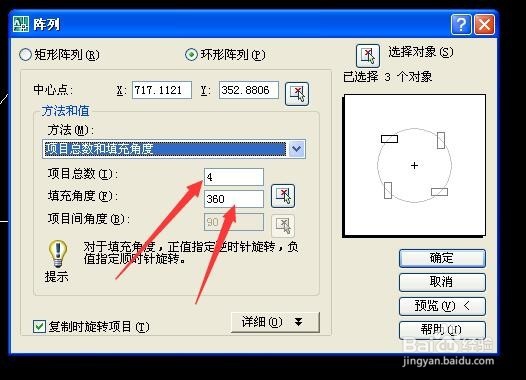Click the 选择对象 label

pos(421,52)
